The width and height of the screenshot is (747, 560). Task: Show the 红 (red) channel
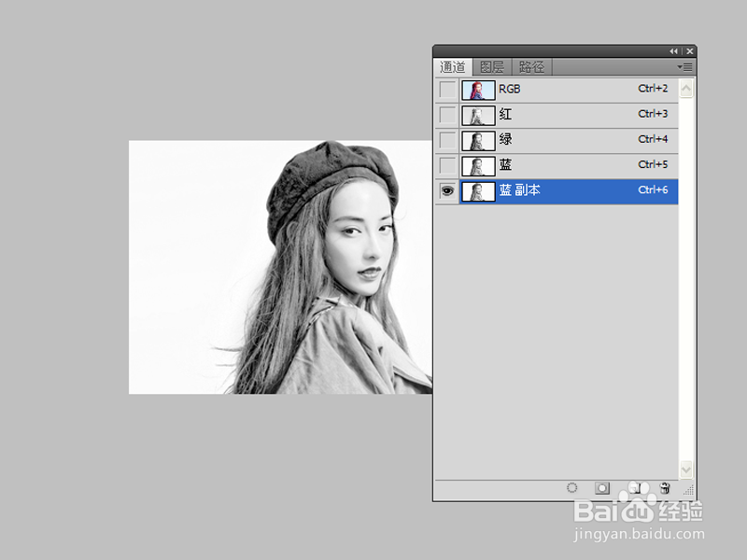pyautogui.click(x=447, y=115)
